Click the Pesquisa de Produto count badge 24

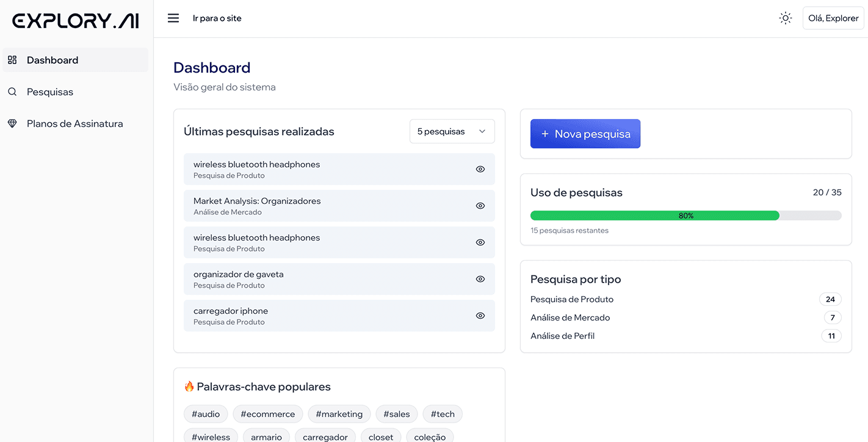coord(830,299)
